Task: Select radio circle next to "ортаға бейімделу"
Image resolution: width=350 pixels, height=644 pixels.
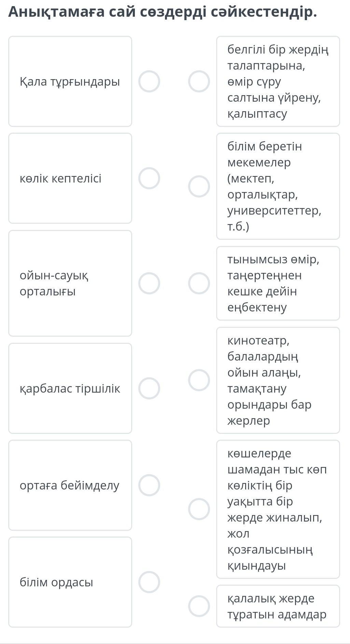Action: tap(149, 485)
